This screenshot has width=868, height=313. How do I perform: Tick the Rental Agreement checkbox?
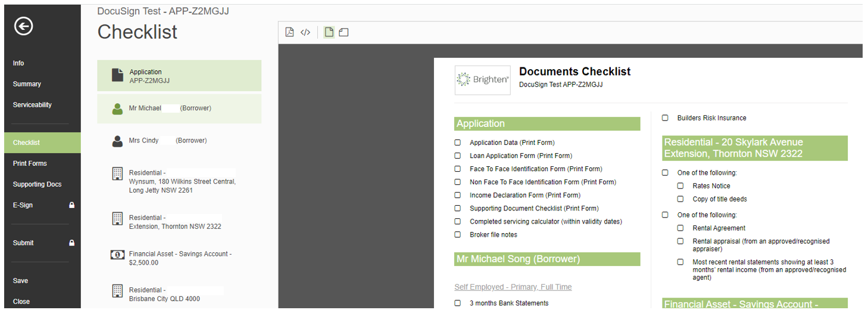tap(680, 228)
